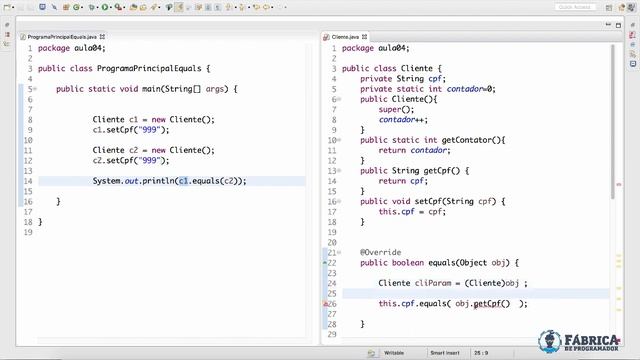Collapse the getContator() fold at line 10
Image resolution: width=640 pixels, height=360 pixels.
click(339, 140)
